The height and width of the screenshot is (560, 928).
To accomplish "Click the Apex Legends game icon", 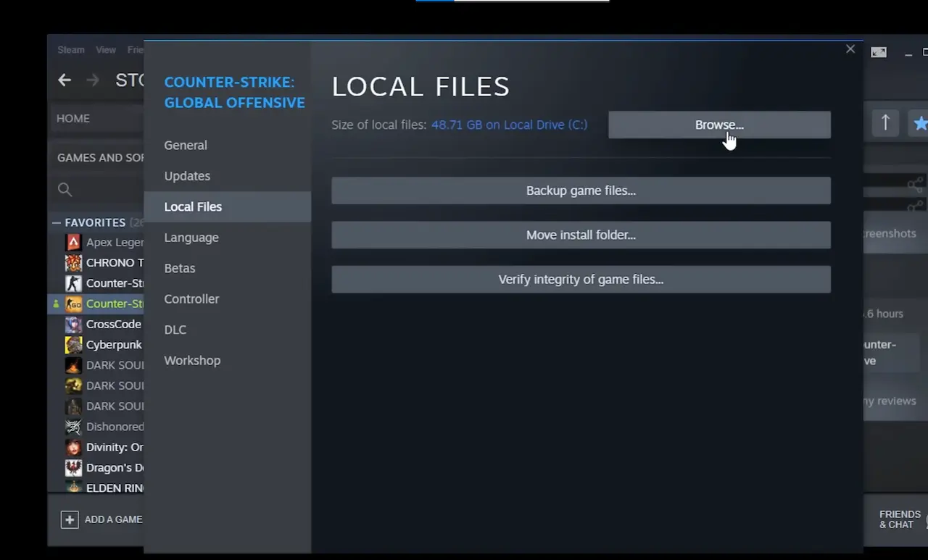I will coord(73,242).
